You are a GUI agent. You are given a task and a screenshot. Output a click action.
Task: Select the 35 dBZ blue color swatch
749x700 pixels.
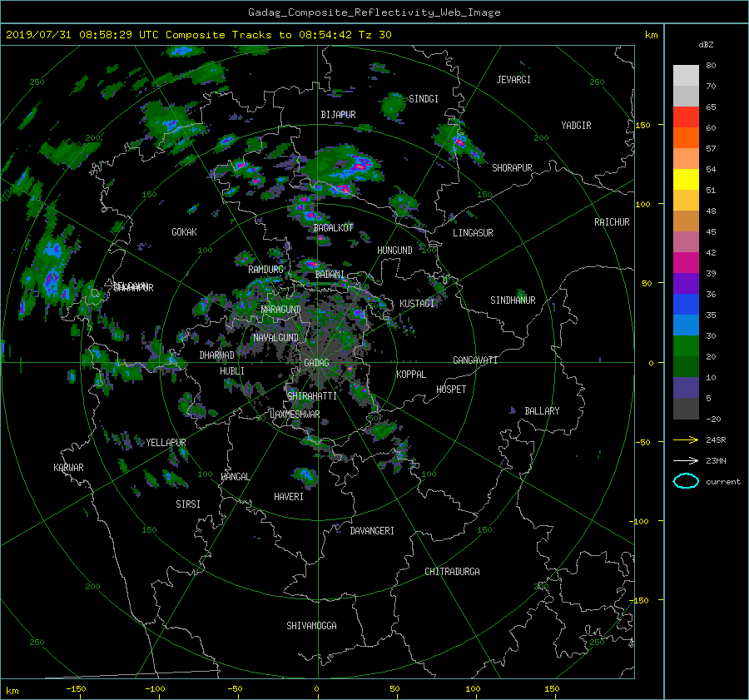pyautogui.click(x=686, y=304)
